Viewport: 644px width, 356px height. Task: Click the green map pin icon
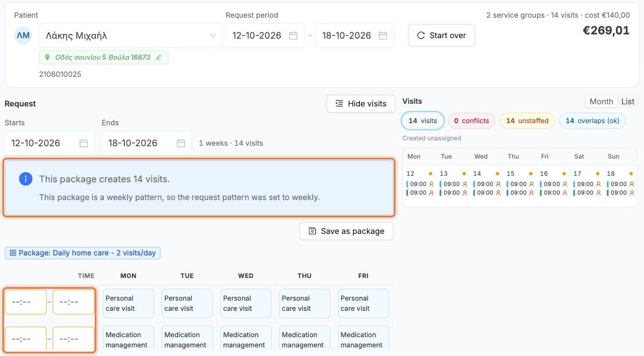(x=47, y=58)
